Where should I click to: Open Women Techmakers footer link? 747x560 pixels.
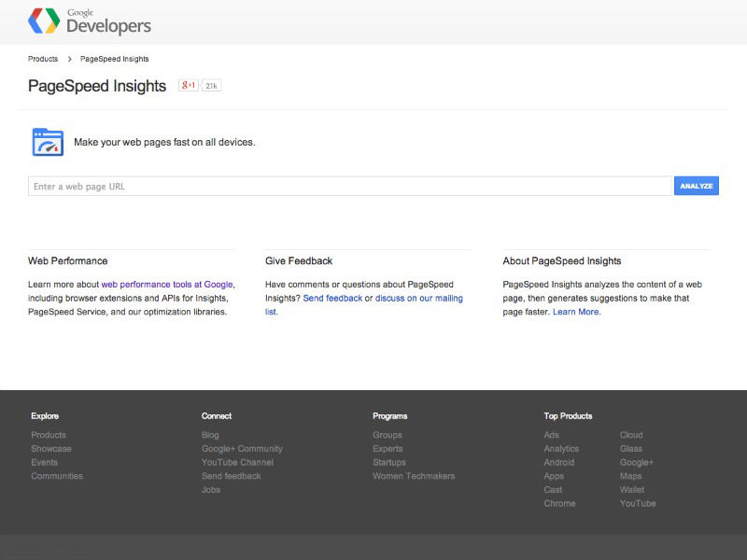pos(414,476)
